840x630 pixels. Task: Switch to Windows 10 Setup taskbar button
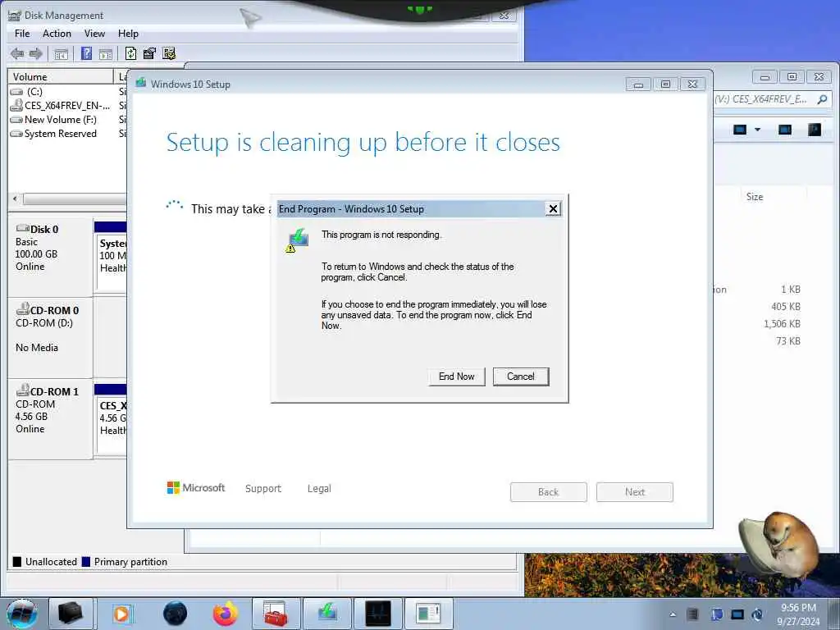(x=327, y=614)
